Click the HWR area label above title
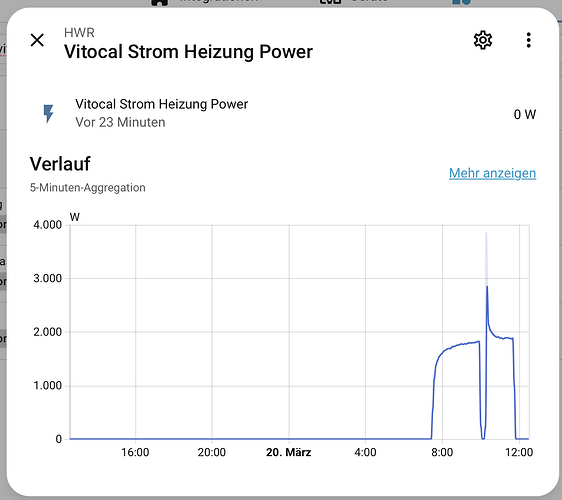 79,33
